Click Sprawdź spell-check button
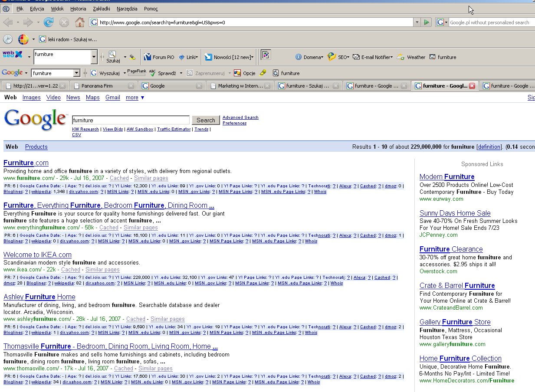The image size is (535, 392). pyautogui.click(x=162, y=73)
